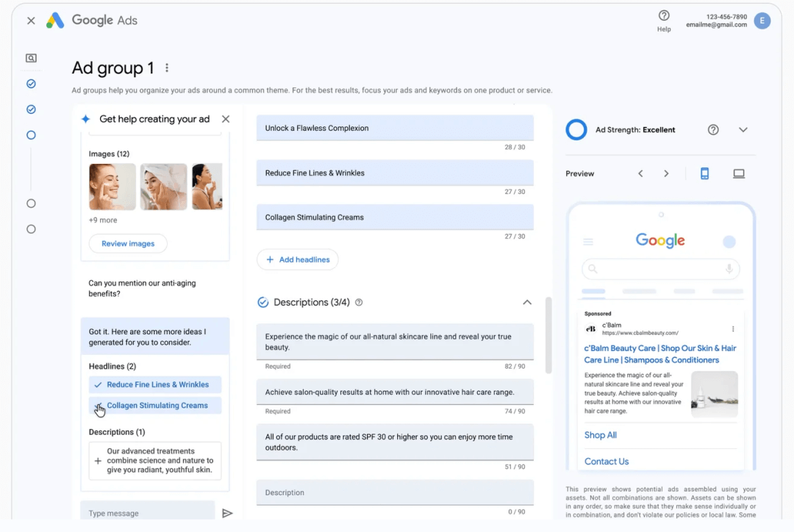Open the account avatar E
Screen dimensions: 794x532
tap(762, 21)
